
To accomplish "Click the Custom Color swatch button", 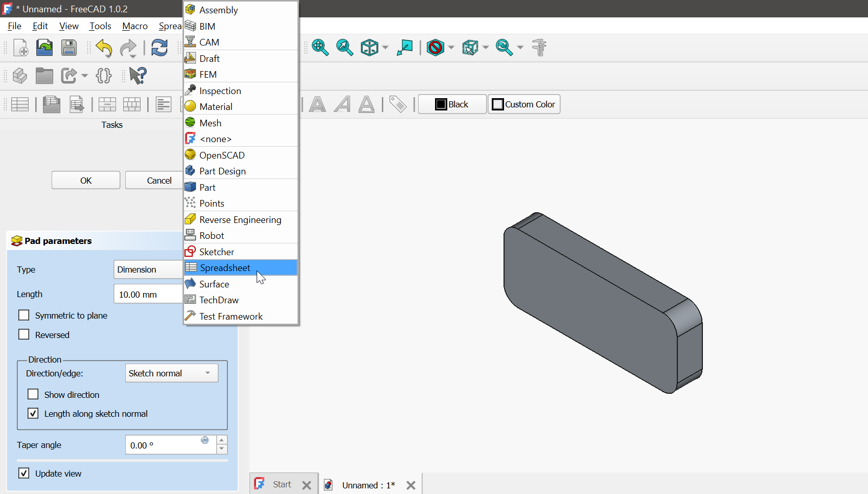I will tap(524, 104).
